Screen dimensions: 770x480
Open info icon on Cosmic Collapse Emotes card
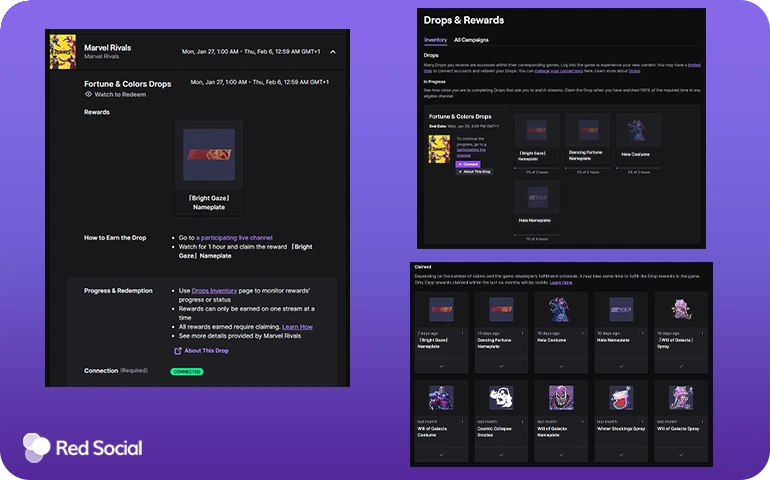pos(522,422)
